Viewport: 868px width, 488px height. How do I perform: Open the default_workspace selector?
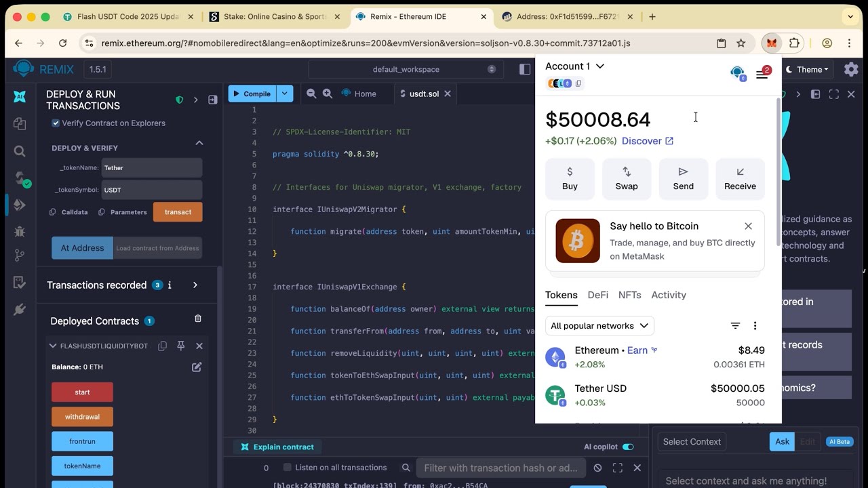click(406, 69)
